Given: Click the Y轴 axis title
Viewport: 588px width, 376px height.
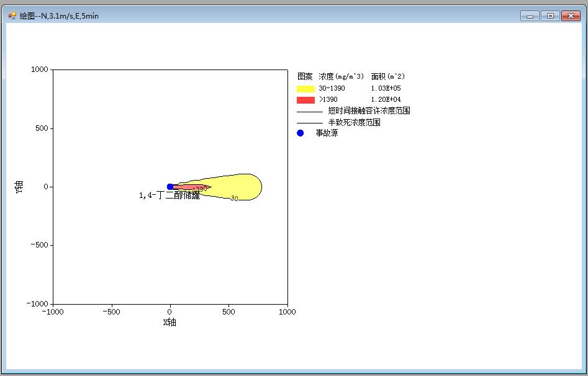Looking at the screenshot, I should 19,186.
